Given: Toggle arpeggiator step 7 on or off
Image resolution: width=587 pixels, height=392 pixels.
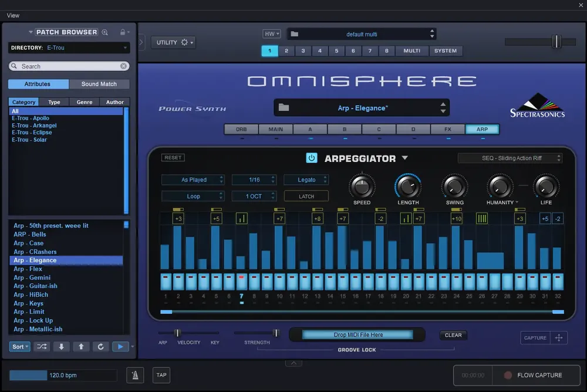Looking at the screenshot, I should coord(241,282).
